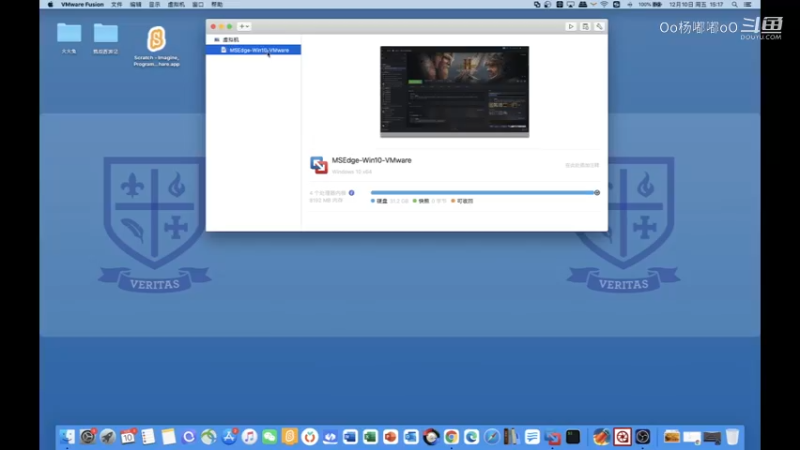Open Notes in the Dock

point(168,437)
